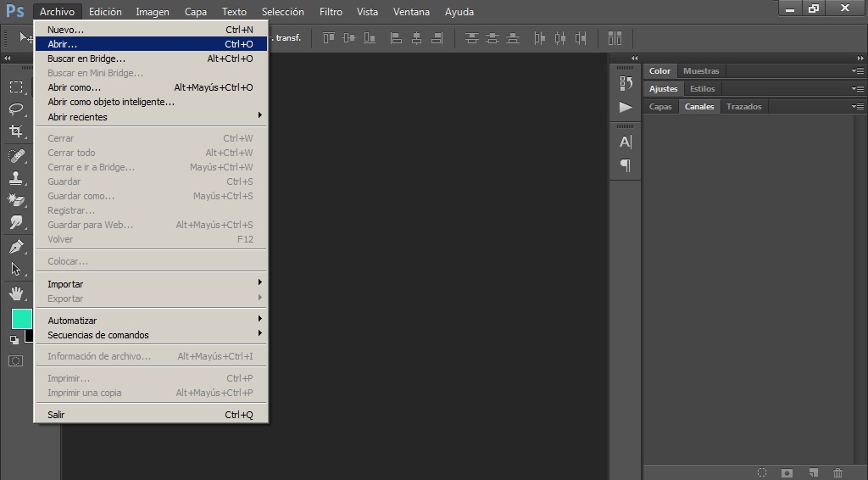This screenshot has width=868, height=480.
Task: Switch to the Trazados tab
Action: tap(743, 106)
